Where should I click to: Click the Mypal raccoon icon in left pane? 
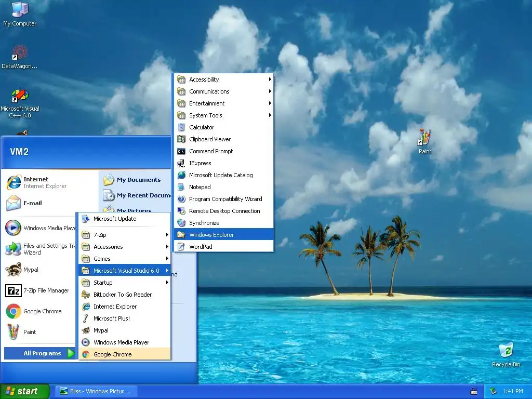(x=14, y=270)
